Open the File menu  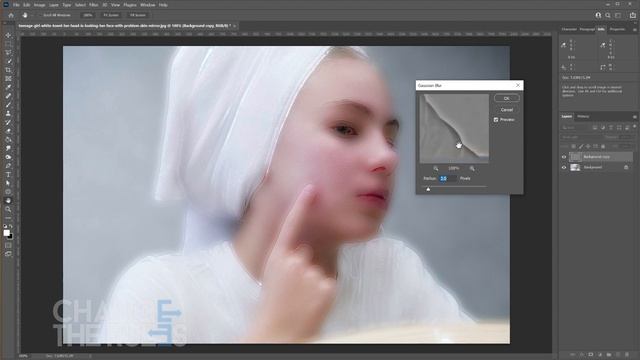(x=16, y=5)
